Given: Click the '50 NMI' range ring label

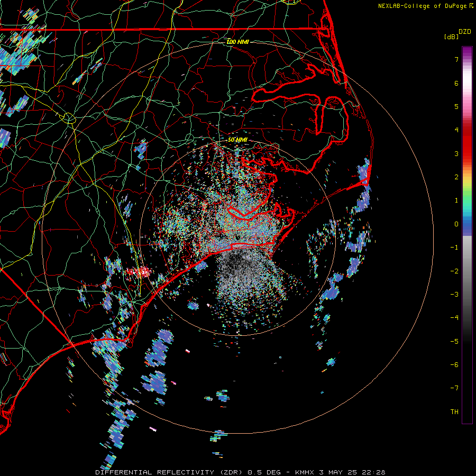Looking at the screenshot, I should (x=237, y=140).
